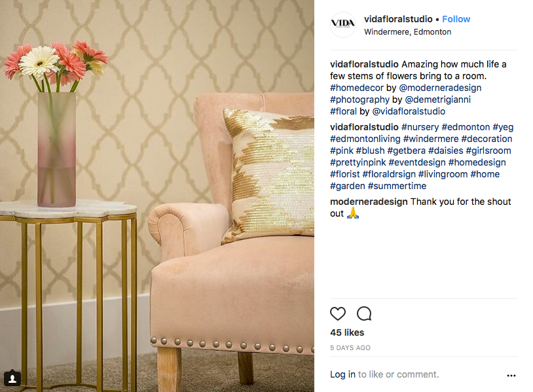The width and height of the screenshot is (533, 392).
Task: Open the moderneradesign commenter profile
Action: tap(369, 202)
